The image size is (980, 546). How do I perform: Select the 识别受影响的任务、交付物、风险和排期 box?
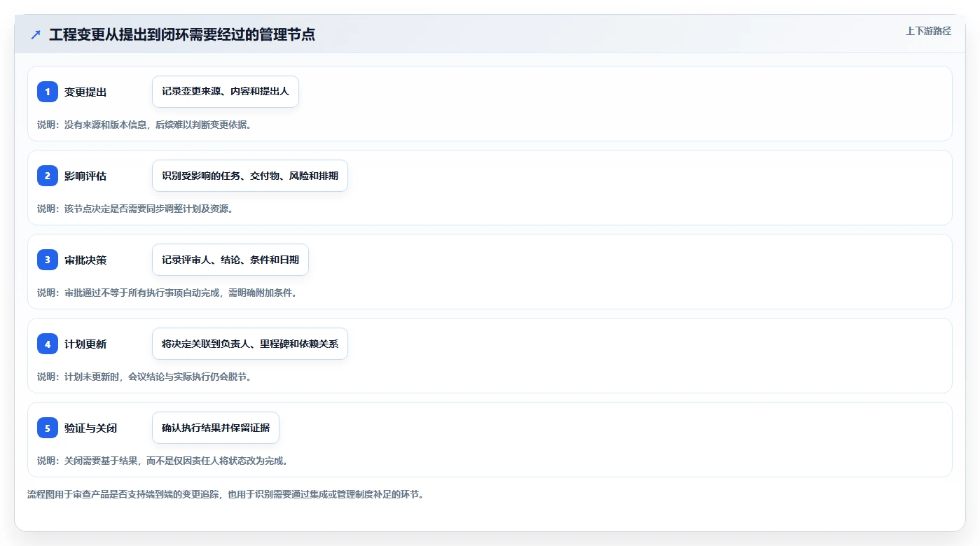coord(250,176)
